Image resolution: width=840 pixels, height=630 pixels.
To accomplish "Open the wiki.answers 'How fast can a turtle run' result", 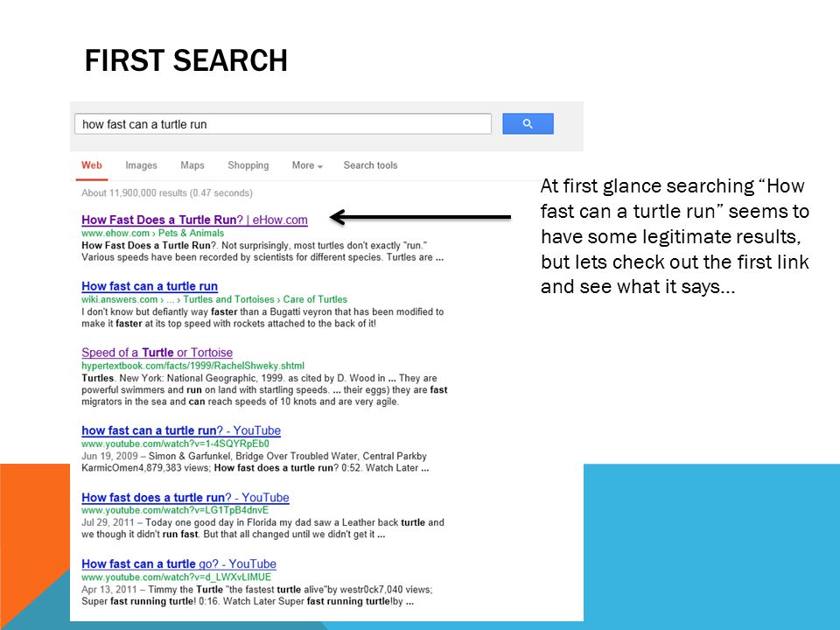I will point(150,286).
